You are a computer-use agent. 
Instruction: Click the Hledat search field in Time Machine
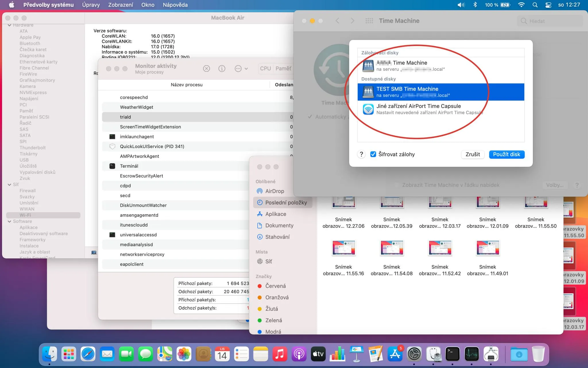click(550, 21)
